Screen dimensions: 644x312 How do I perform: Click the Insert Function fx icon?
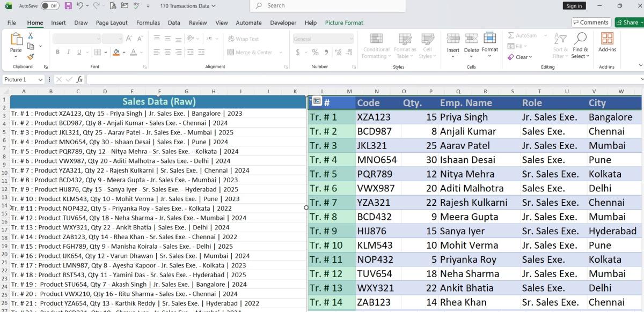coord(79,79)
